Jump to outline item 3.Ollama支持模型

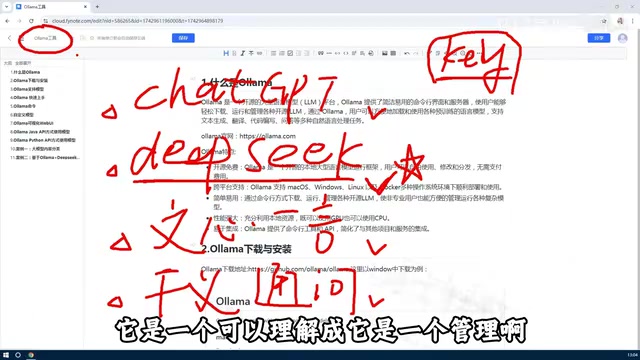[27, 89]
